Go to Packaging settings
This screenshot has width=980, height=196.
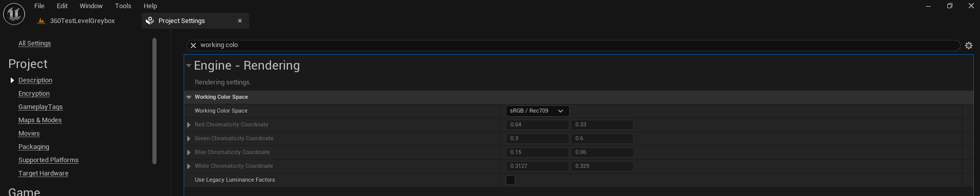pyautogui.click(x=34, y=147)
